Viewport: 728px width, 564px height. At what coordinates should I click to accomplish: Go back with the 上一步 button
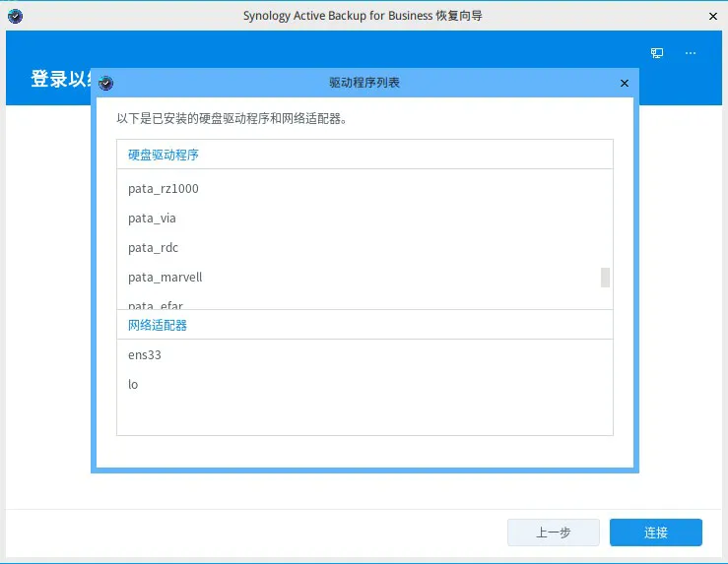pos(554,532)
